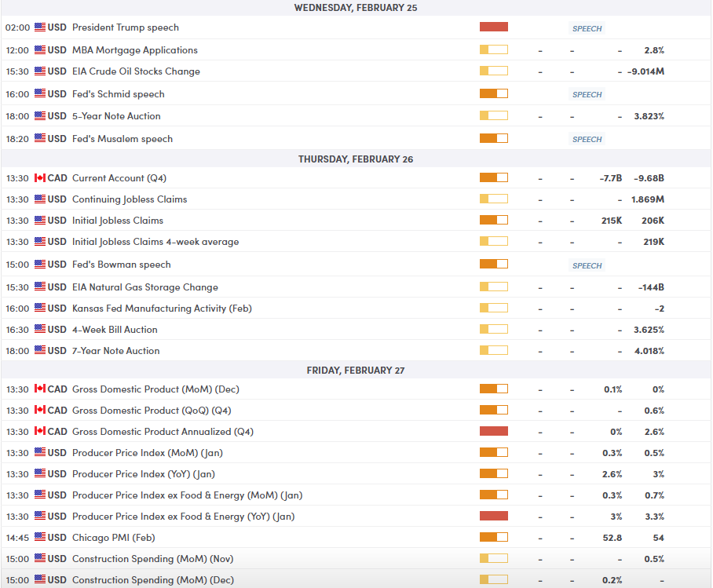The width and height of the screenshot is (713, 588).
Task: Click medium-impact bar for Fed's Schmid speech
Action: tap(494, 93)
